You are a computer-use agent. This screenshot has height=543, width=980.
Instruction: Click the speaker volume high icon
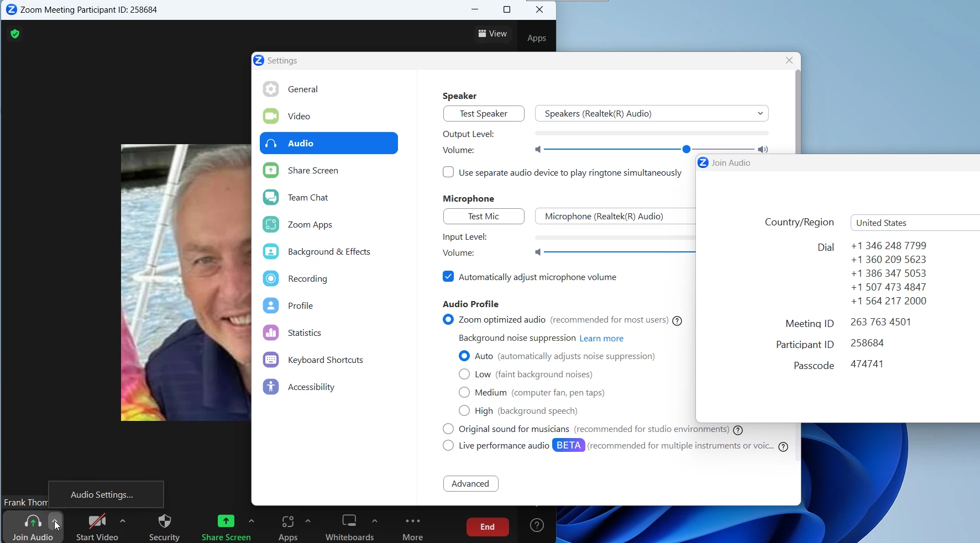(x=763, y=150)
